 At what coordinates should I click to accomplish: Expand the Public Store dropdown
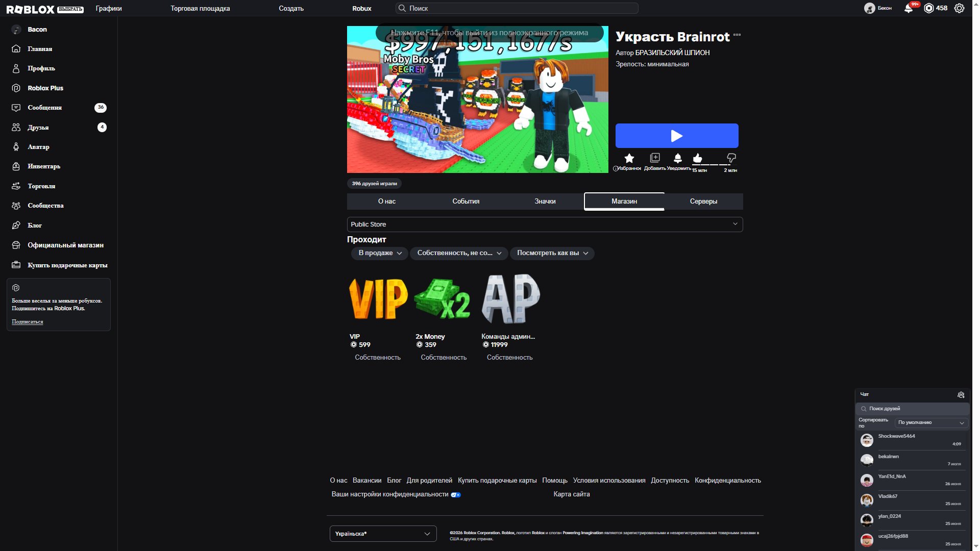pyautogui.click(x=545, y=224)
